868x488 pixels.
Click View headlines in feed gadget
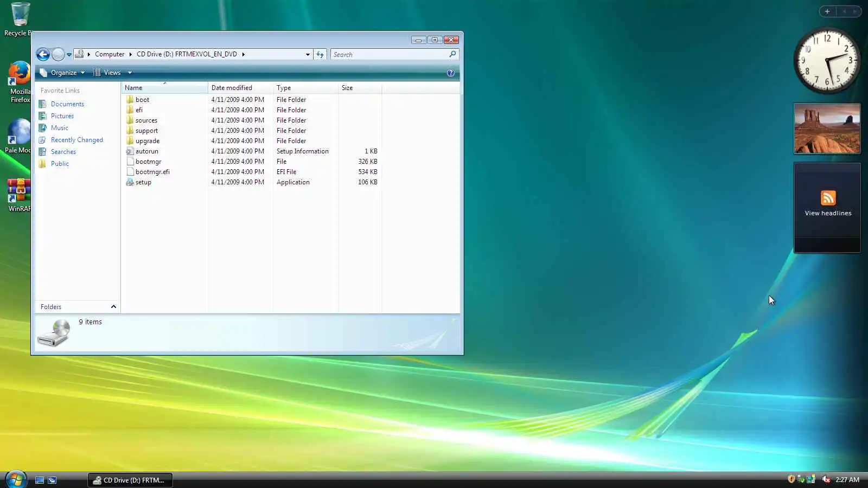click(828, 213)
